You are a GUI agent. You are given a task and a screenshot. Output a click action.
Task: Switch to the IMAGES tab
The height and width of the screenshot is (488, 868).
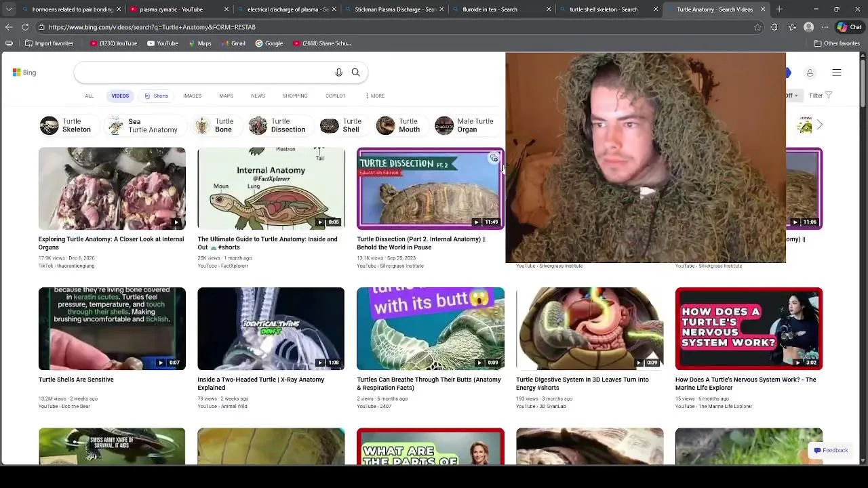click(x=192, y=96)
